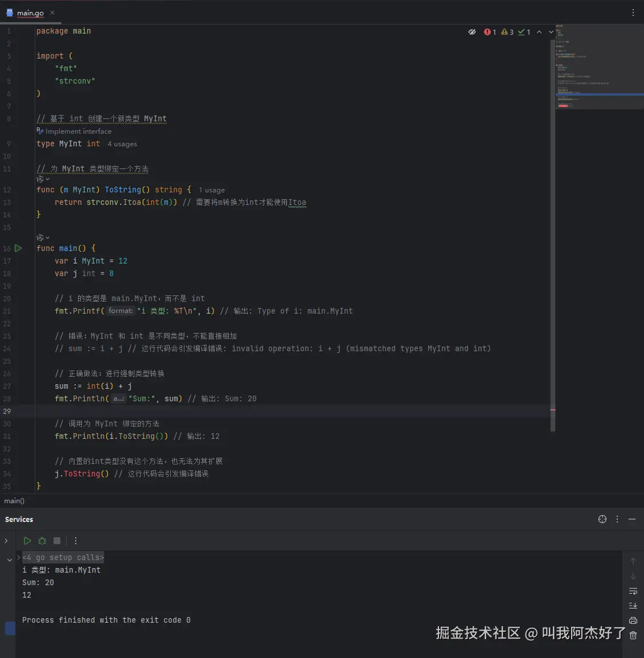The image size is (644, 658).
Task: Open the editor tabs options menu
Action: [633, 13]
